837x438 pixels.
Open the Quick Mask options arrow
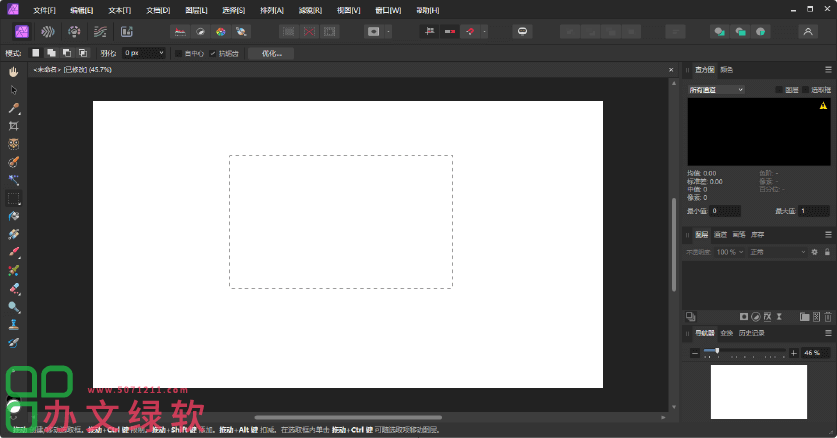point(388,32)
